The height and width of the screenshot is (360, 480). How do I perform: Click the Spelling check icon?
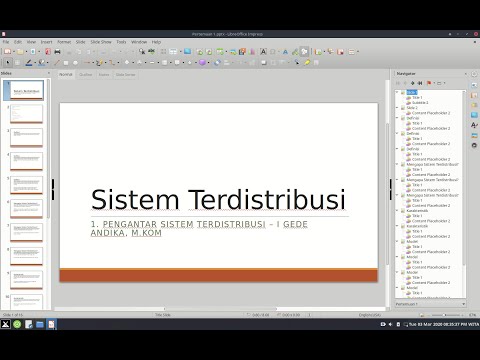pos(152,52)
